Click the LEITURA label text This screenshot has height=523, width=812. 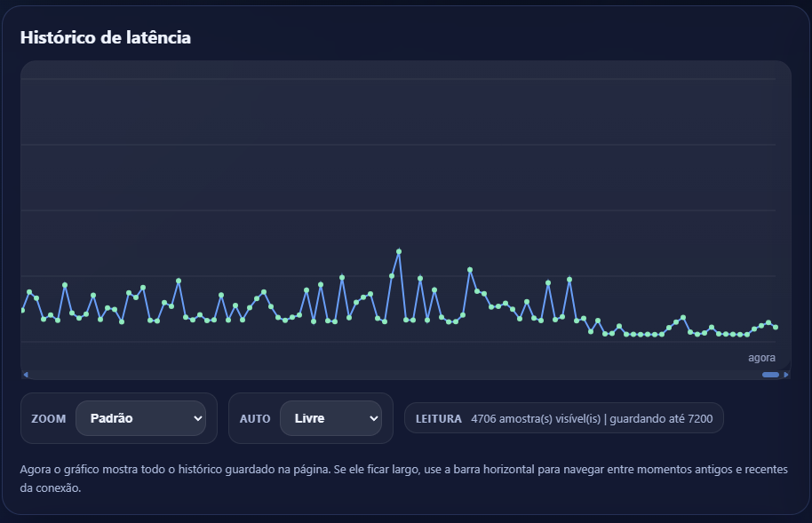pos(439,419)
